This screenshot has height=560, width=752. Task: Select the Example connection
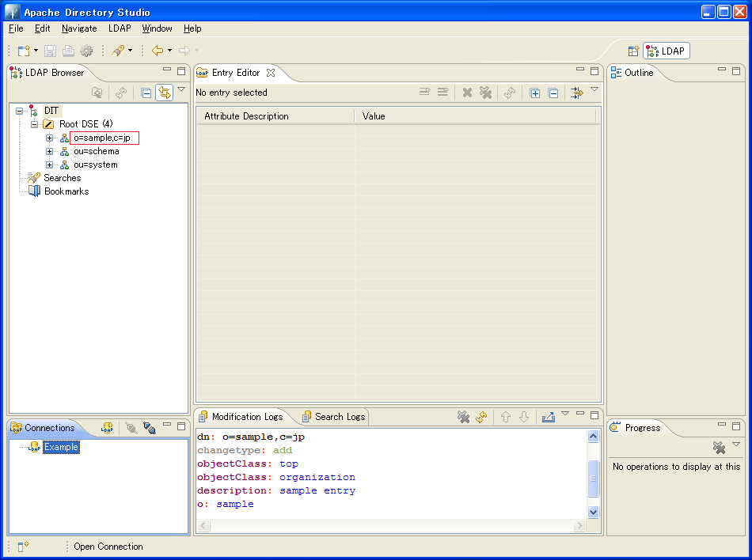[61, 447]
